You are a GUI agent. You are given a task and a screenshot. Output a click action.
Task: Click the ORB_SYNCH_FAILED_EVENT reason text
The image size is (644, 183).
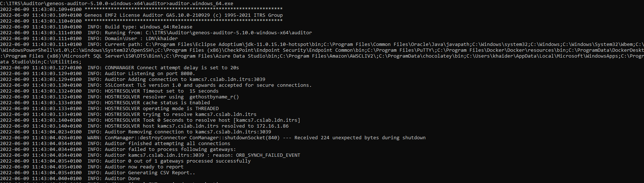[268, 155]
